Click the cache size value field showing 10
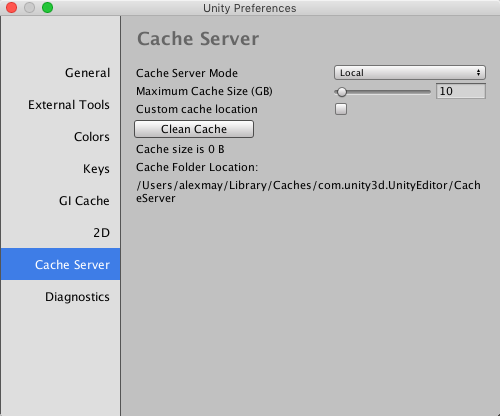The height and width of the screenshot is (416, 500). point(461,91)
